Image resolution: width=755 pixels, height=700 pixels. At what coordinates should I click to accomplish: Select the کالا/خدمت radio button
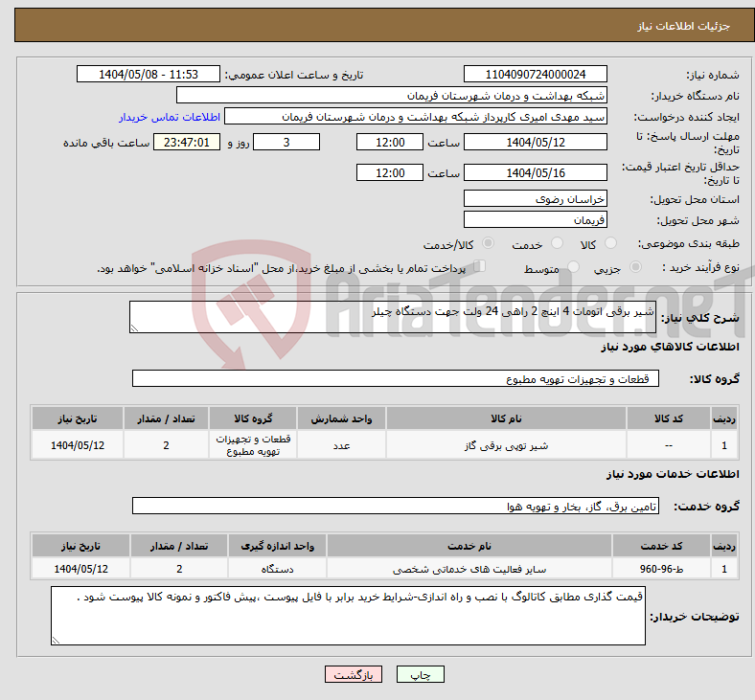(x=489, y=243)
